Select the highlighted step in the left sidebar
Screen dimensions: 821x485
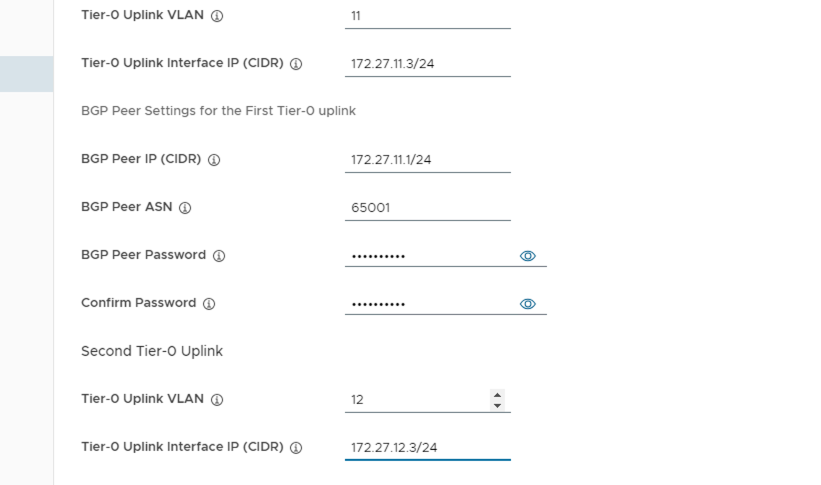tap(26, 74)
